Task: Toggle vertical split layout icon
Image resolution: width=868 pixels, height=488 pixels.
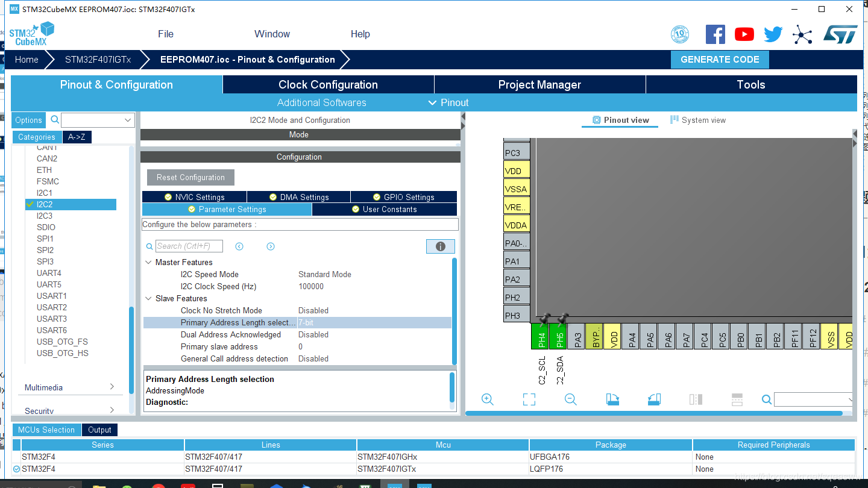Action: (696, 399)
